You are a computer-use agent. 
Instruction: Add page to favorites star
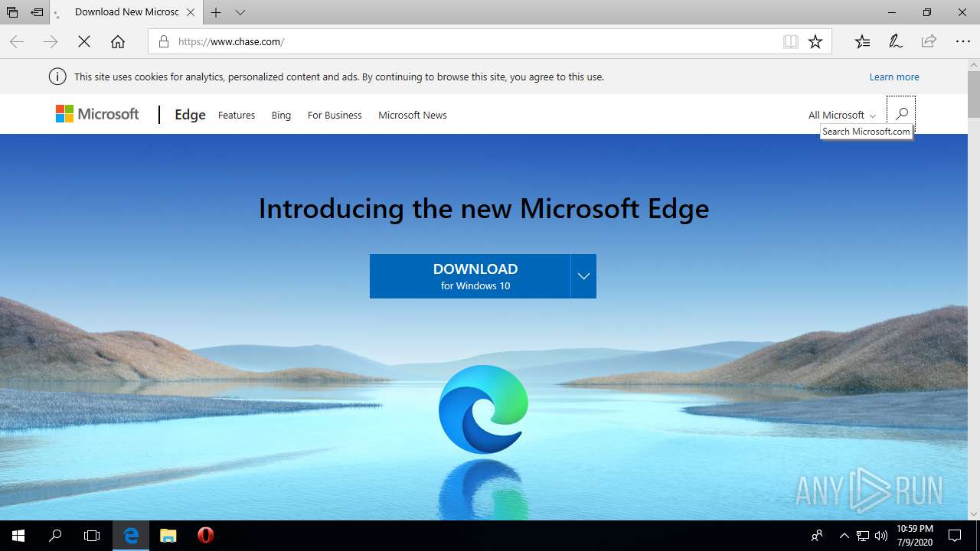pos(815,41)
